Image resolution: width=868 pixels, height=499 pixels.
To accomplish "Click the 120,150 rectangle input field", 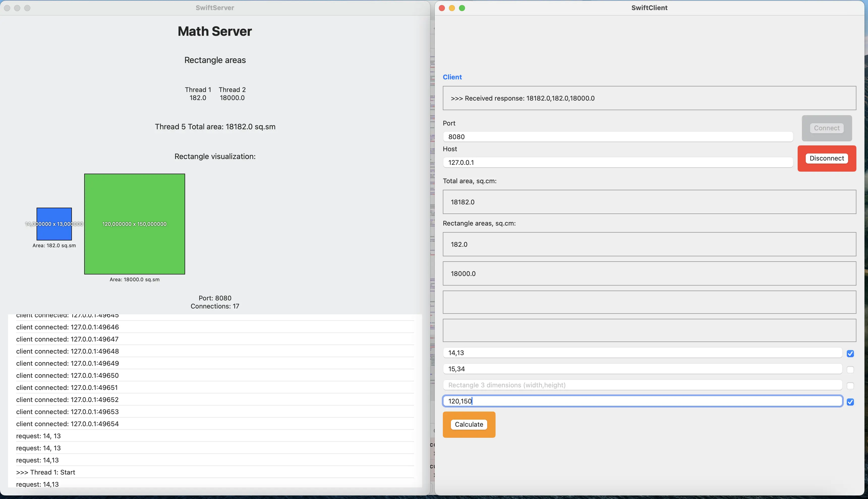I will [642, 401].
